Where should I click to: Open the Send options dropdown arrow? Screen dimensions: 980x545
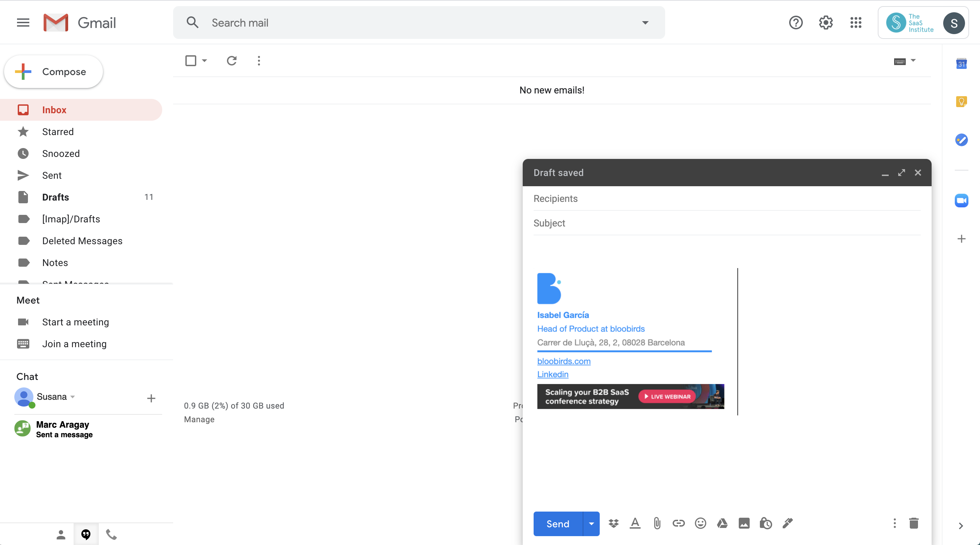pos(591,524)
